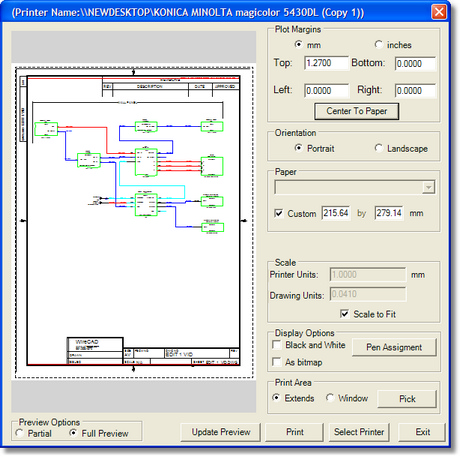Select the mm units radio button
The width and height of the screenshot is (460, 457).
299,44
